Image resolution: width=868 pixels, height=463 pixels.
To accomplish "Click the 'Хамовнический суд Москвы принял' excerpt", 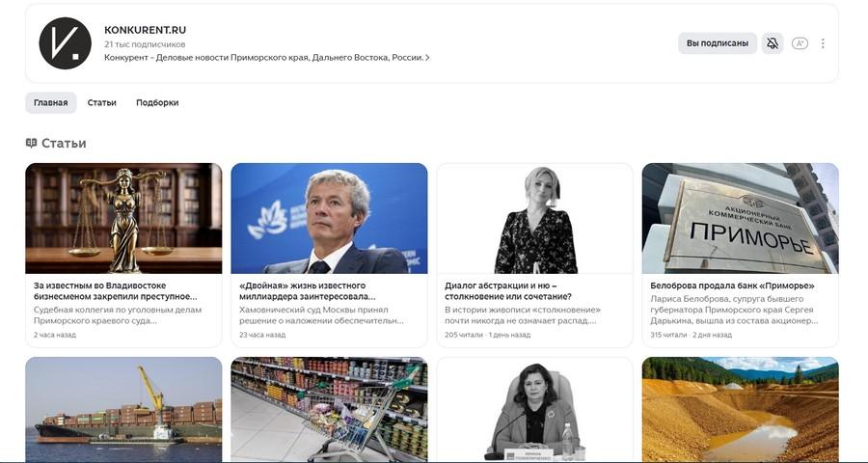I will pyautogui.click(x=321, y=315).
